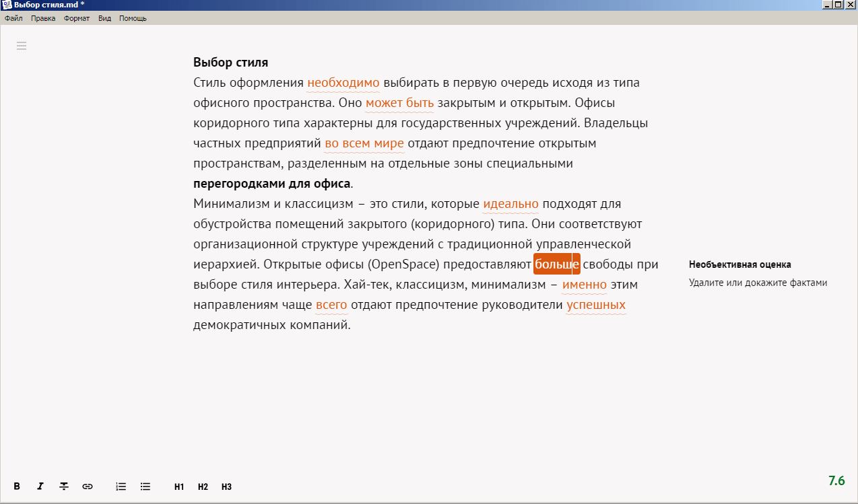Image resolution: width=858 pixels, height=504 pixels.
Task: Open the Формат menu
Action: [76, 18]
